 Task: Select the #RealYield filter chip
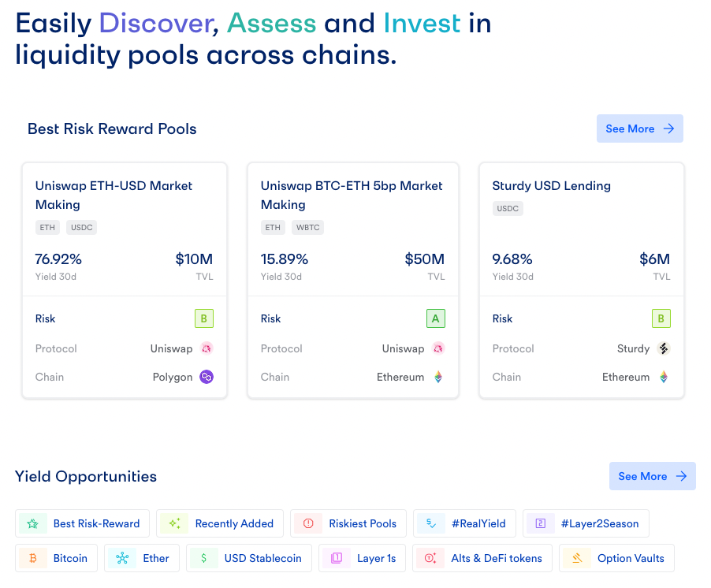pyautogui.click(x=465, y=523)
